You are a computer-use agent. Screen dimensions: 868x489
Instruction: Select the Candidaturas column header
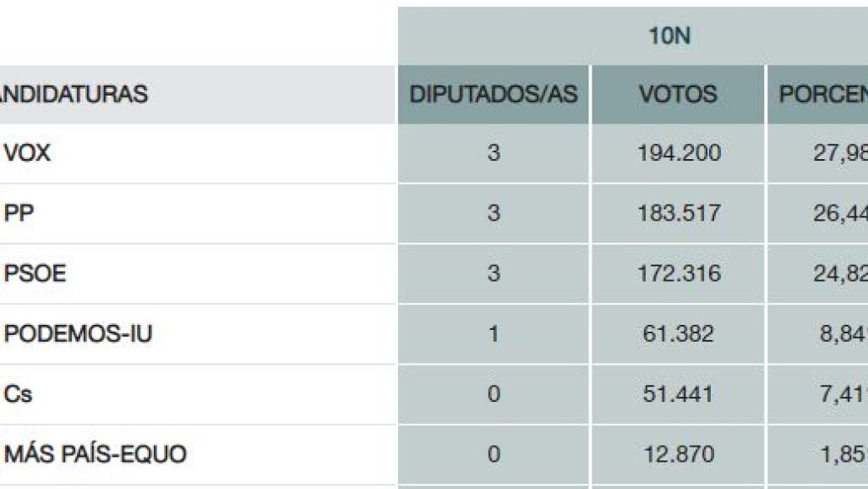[74, 95]
